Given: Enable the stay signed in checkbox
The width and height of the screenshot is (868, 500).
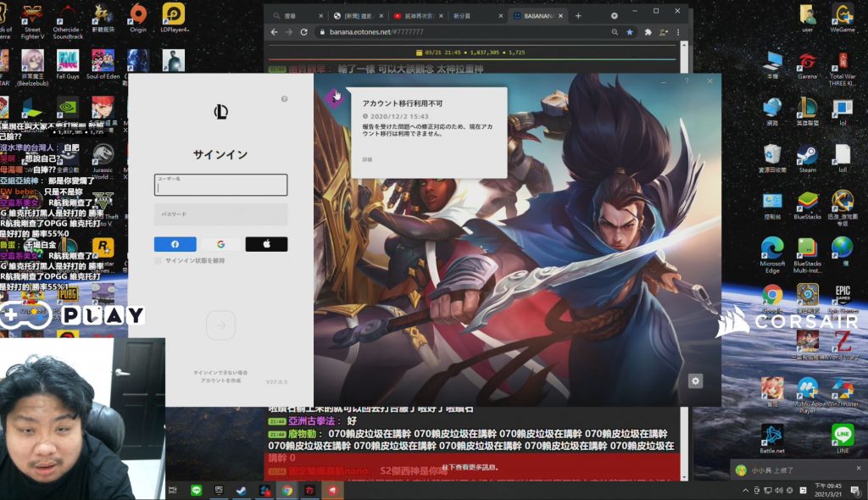Looking at the screenshot, I should point(158,261).
